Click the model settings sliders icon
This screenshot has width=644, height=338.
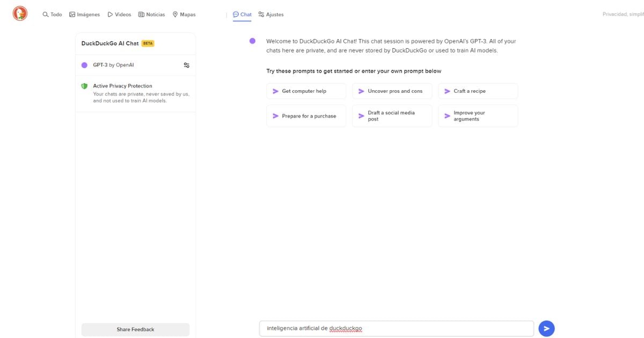[x=186, y=65]
